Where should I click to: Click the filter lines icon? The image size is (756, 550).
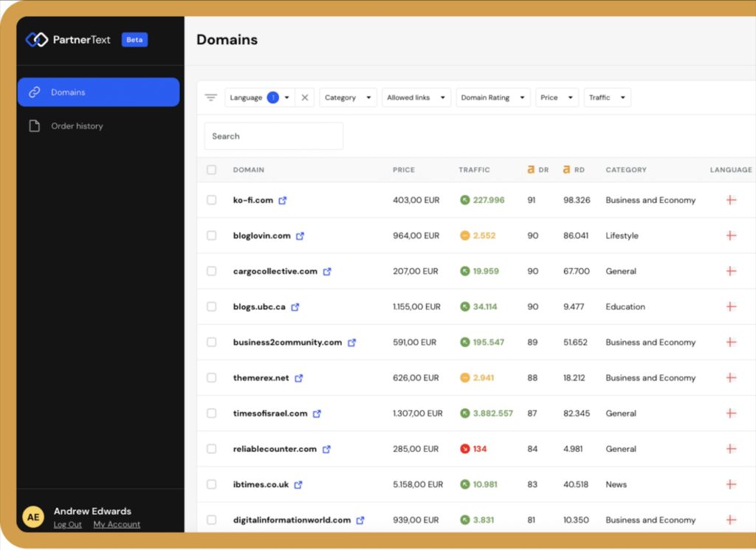[210, 97]
